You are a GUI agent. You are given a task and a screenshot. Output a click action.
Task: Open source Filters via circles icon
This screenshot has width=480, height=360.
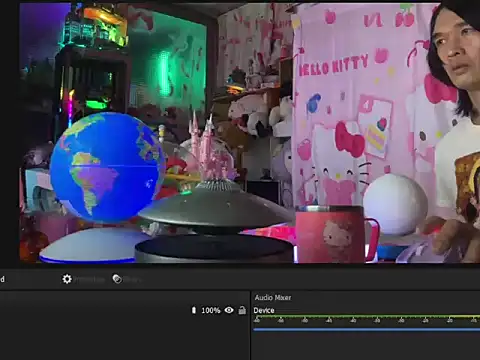point(127,279)
